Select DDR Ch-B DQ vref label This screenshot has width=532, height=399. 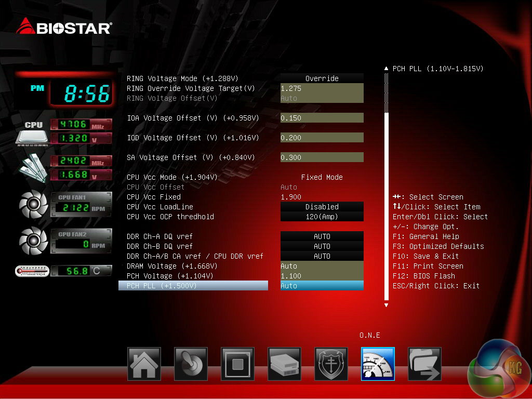159,246
